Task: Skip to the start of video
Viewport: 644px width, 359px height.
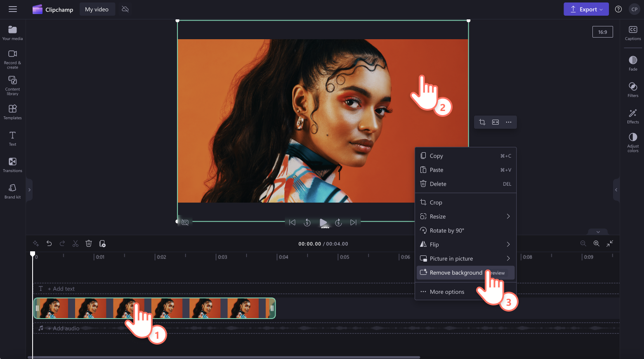Action: [292, 222]
